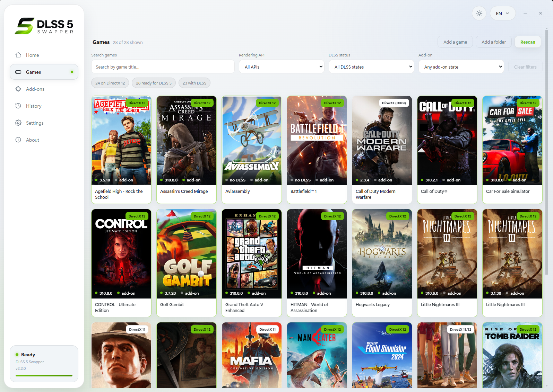Expand the Any add-on state dropdown
553x392 pixels.
[461, 67]
